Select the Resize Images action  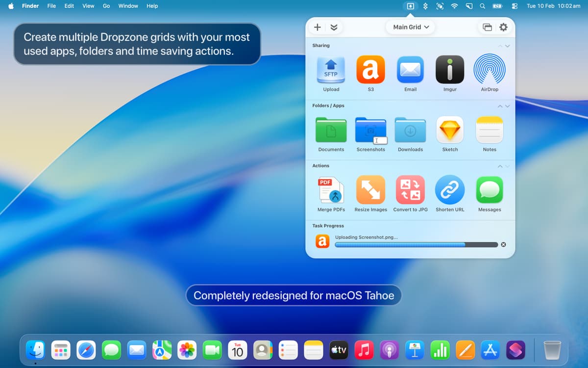pyautogui.click(x=370, y=190)
